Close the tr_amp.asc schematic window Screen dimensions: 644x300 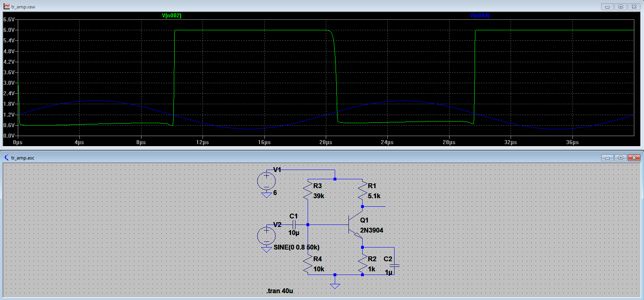(x=634, y=157)
